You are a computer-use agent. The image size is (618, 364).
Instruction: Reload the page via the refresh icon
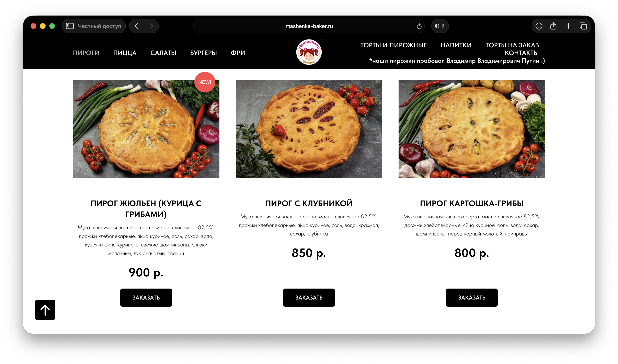pos(419,26)
